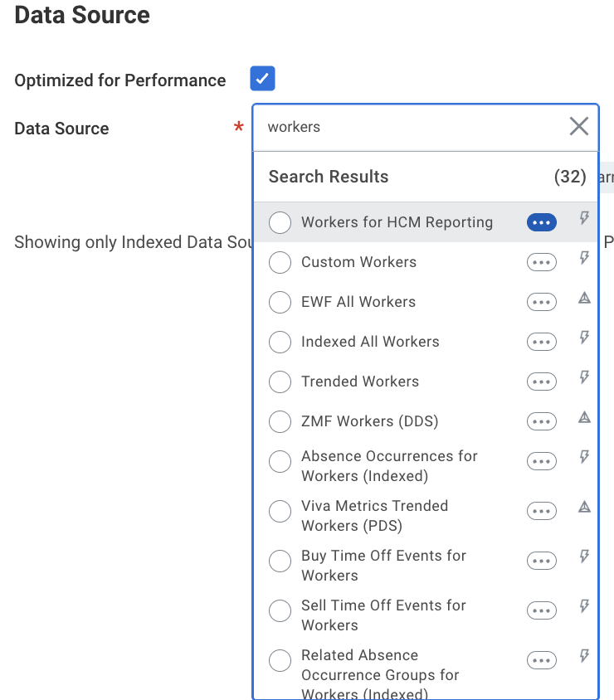Click the triangle icon for Viva Metrics Trended Workers
This screenshot has width=614, height=700.
pos(584,507)
